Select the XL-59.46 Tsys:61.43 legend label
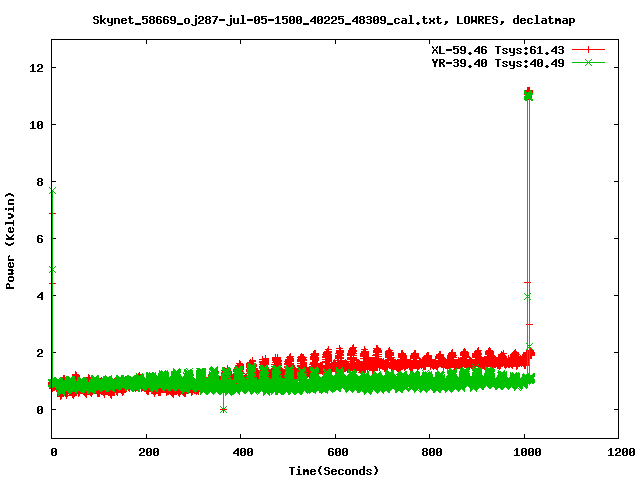The image size is (640, 480). 498,50
